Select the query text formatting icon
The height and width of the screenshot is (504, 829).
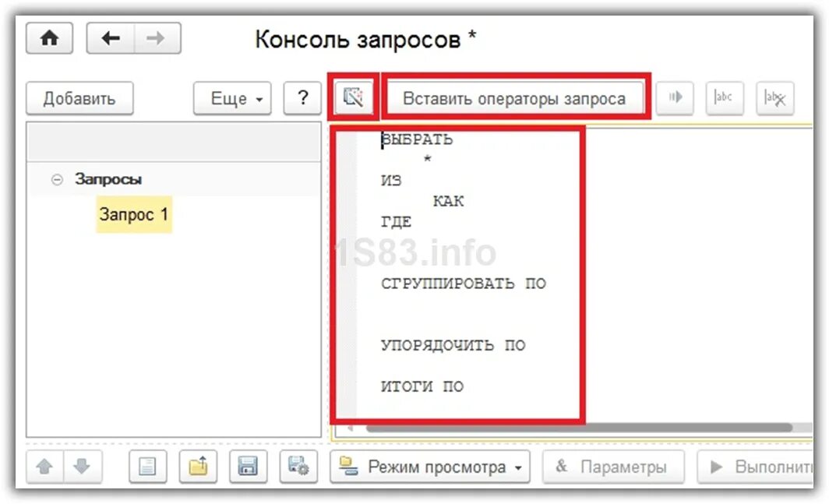coord(353,97)
